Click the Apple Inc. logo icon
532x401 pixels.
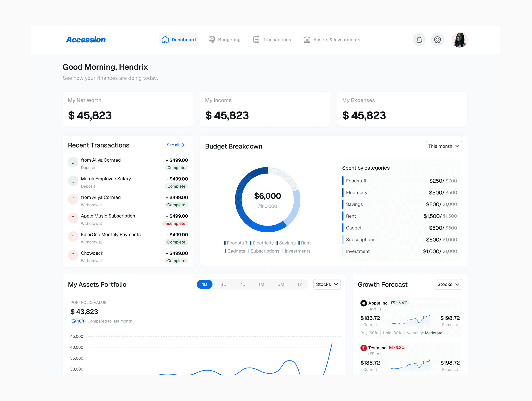coord(363,303)
